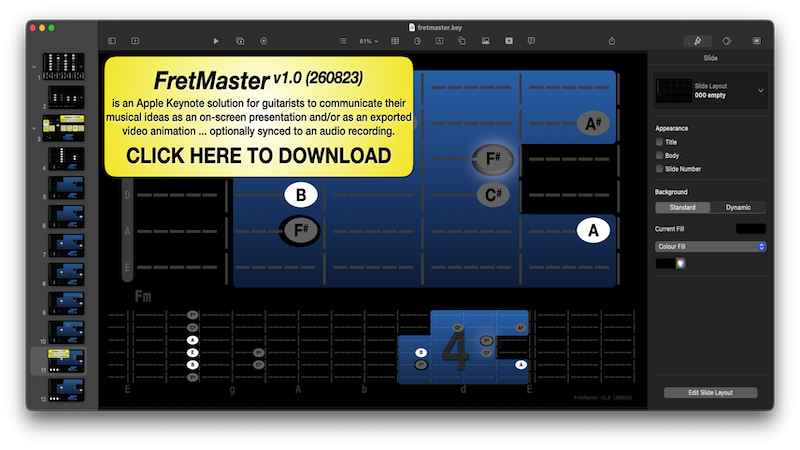The height and width of the screenshot is (450, 800).
Task: Click the Add Slide toolbar icon
Action: 135,41
